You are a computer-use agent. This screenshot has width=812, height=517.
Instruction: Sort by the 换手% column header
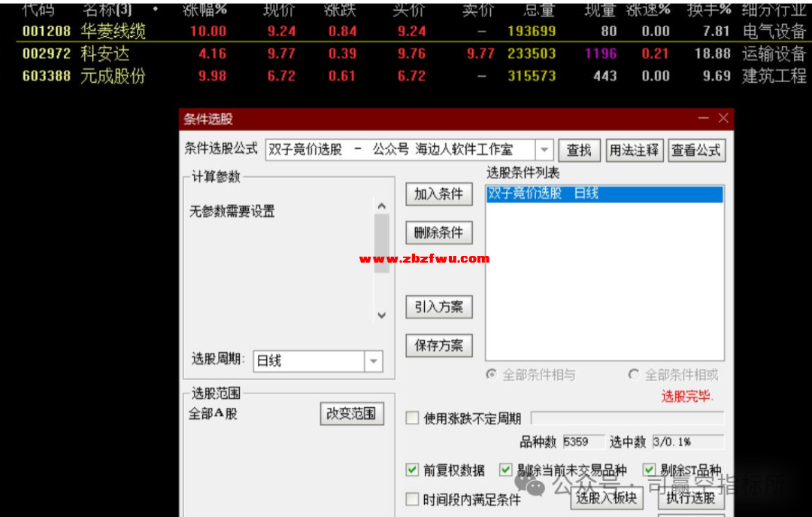pos(708,9)
